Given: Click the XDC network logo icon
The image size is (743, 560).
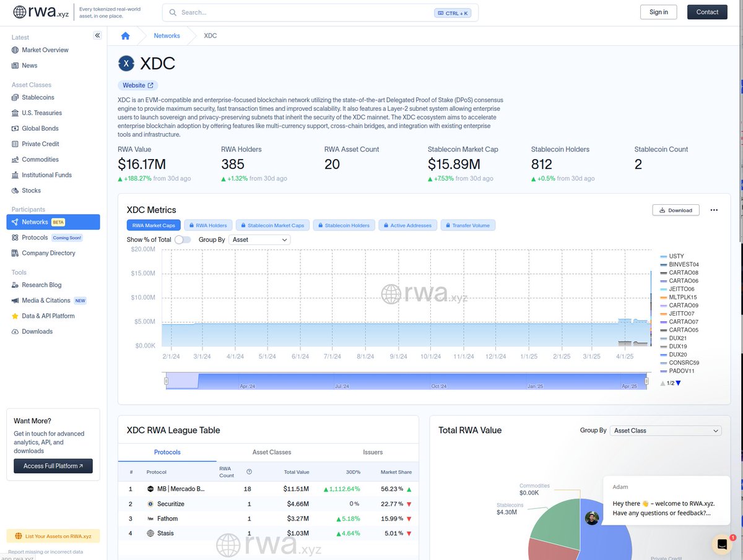Looking at the screenshot, I should [126, 63].
